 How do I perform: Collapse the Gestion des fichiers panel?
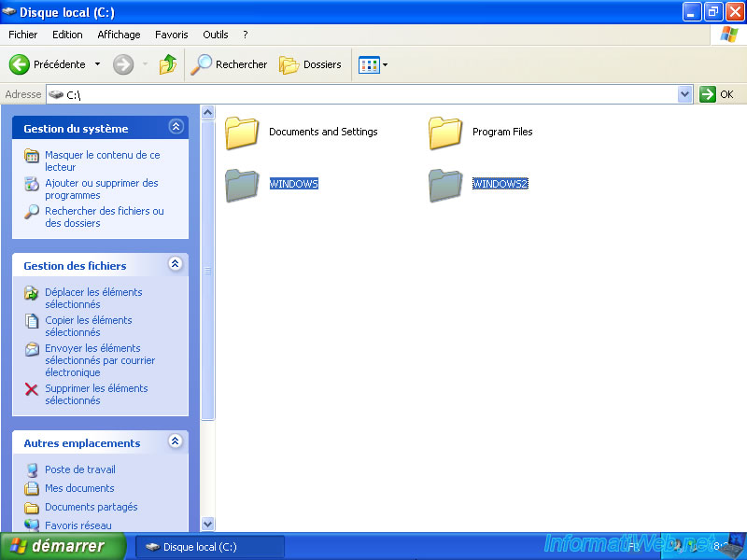(176, 264)
